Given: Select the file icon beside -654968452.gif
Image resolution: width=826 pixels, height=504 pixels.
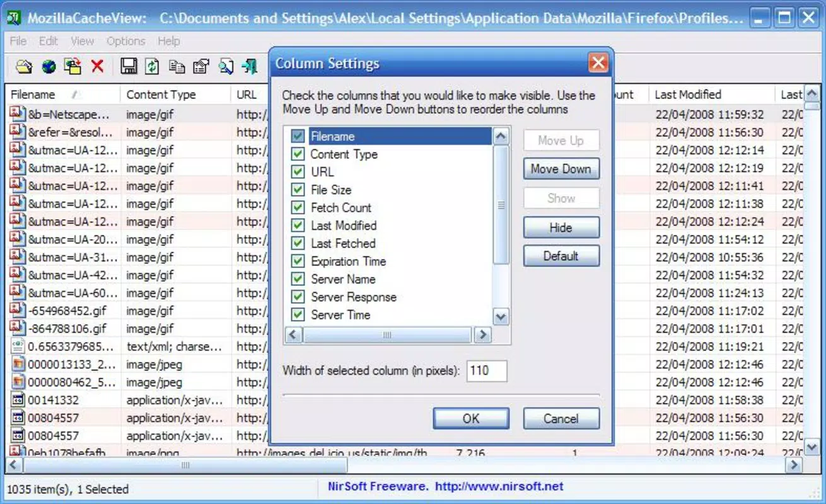Looking at the screenshot, I should [x=18, y=311].
